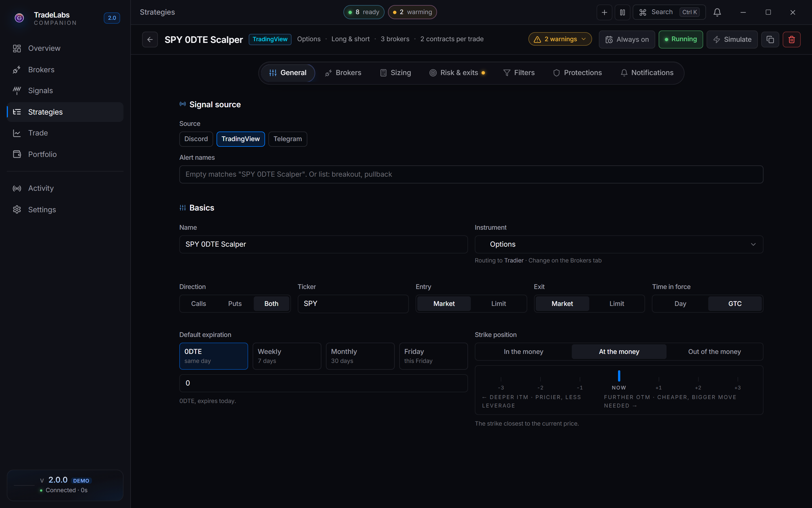Switch to the Sizing tab
The image size is (812, 508).
coord(395,73)
